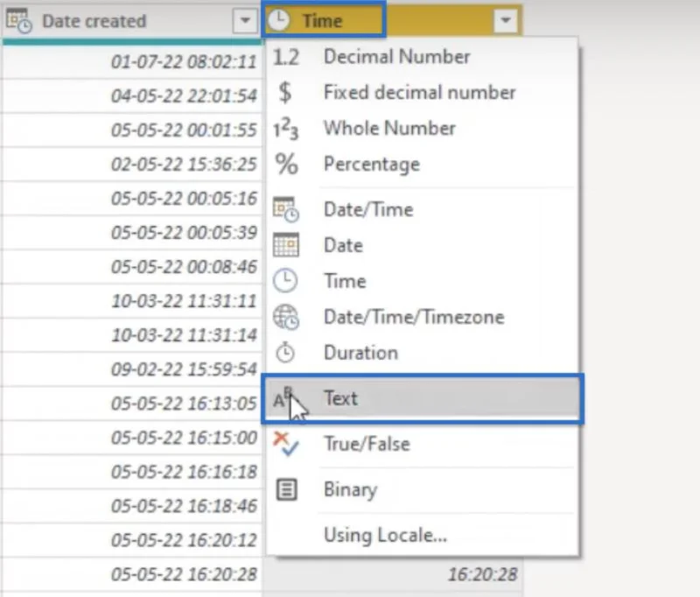Click the Date calendar icon
The image size is (700, 597).
[286, 245]
